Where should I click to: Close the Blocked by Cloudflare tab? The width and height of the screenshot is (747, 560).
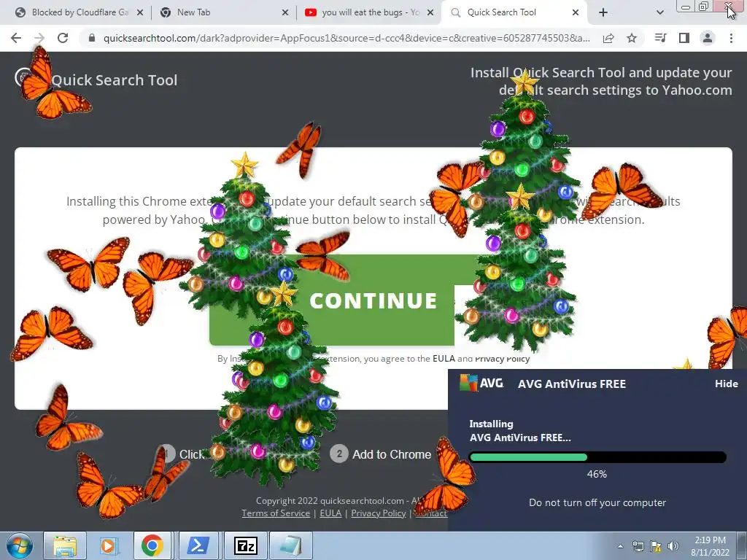(x=140, y=12)
